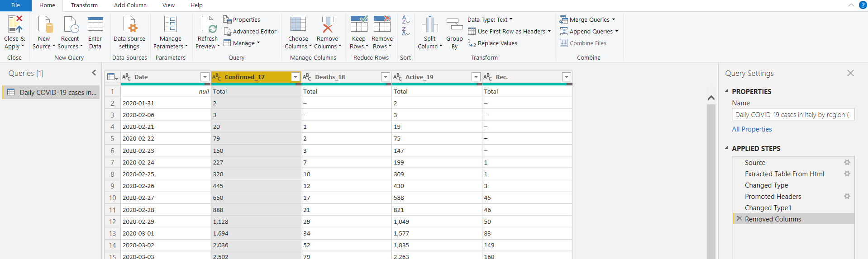Screen dimensions: 868x259
Task: Expand the Deaths_18 column filter dropdown
Action: (x=386, y=77)
